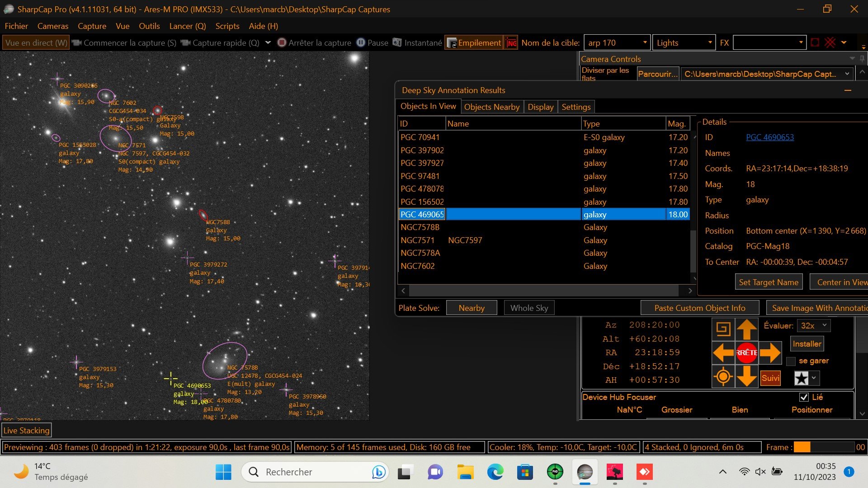Open File Explorer from the taskbar
Screen dimensions: 868x488
pyautogui.click(x=465, y=472)
